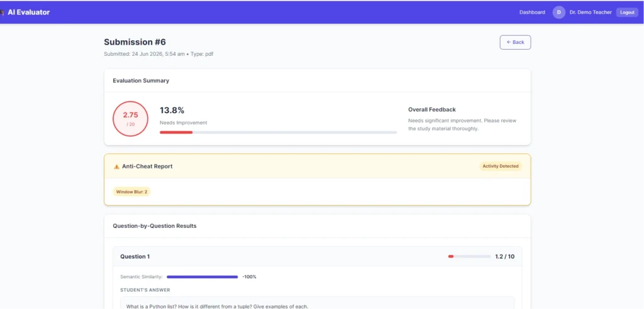
Task: Click the Semantic Similarity label
Action: pos(142,276)
